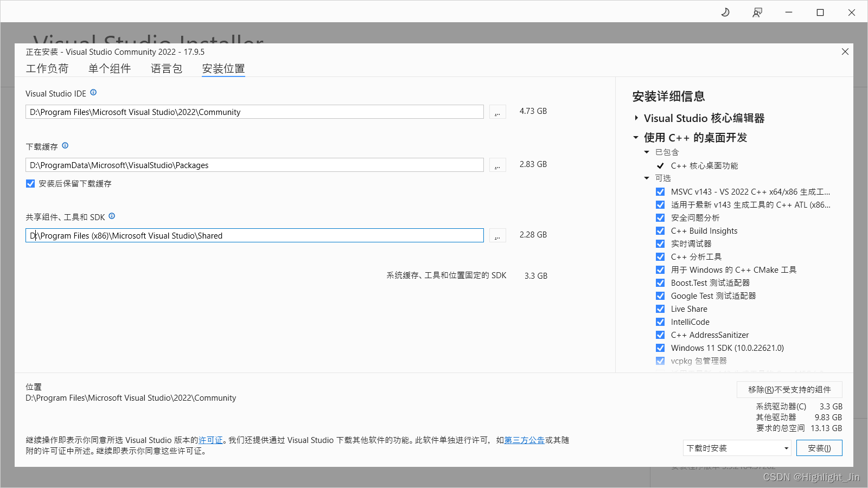Collapse the 已包含 group
The image size is (868, 488).
647,152
